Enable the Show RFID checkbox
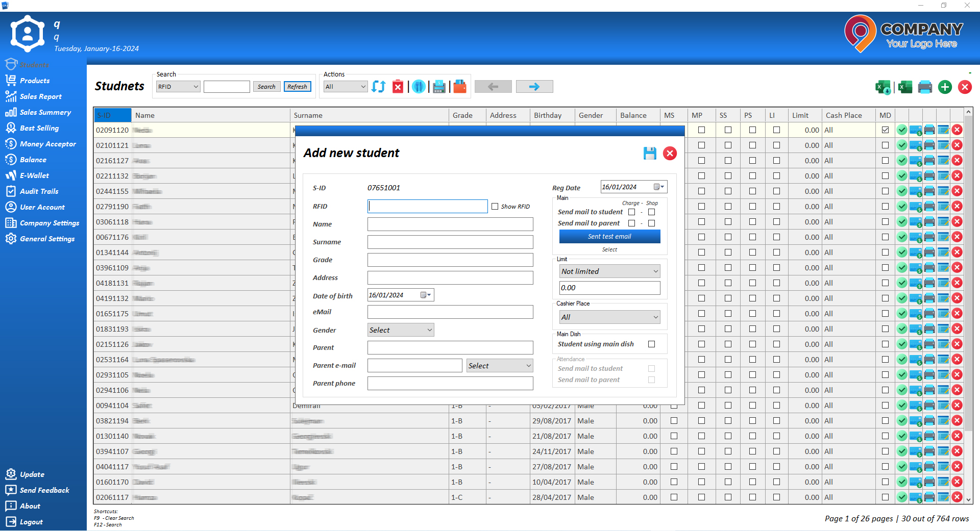 point(495,207)
